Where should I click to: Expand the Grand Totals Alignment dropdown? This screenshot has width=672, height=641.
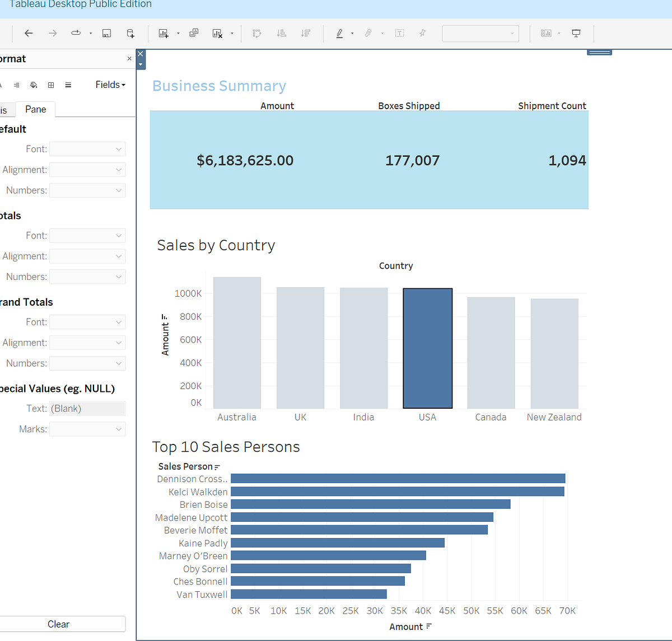point(87,343)
